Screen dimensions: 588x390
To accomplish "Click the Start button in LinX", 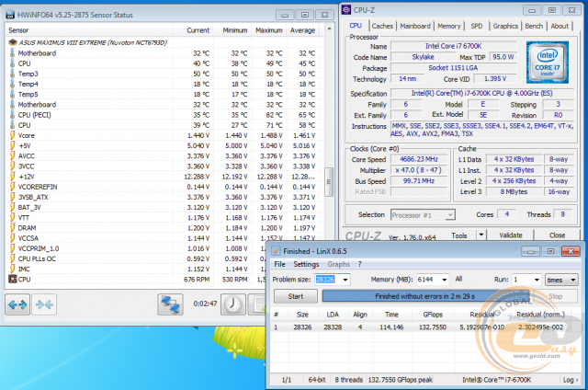I will (x=296, y=296).
